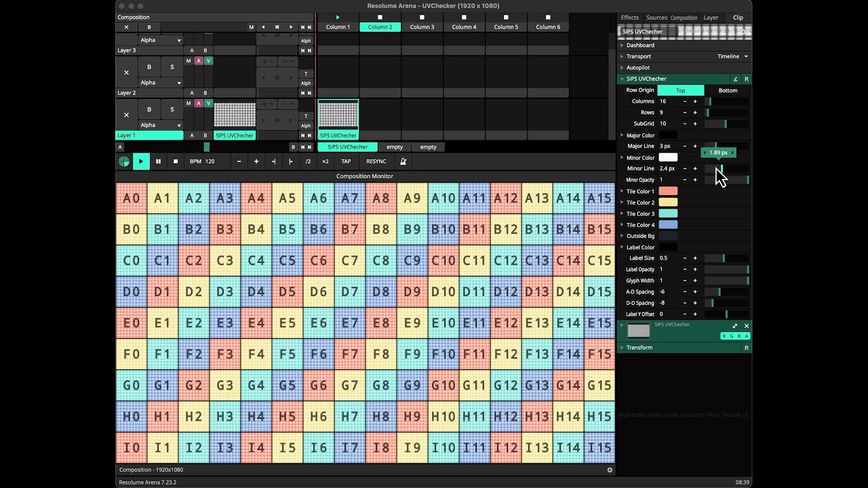Viewport: 868px width, 488px height.
Task: Open the Transport Timeline dropdown
Action: [732, 56]
